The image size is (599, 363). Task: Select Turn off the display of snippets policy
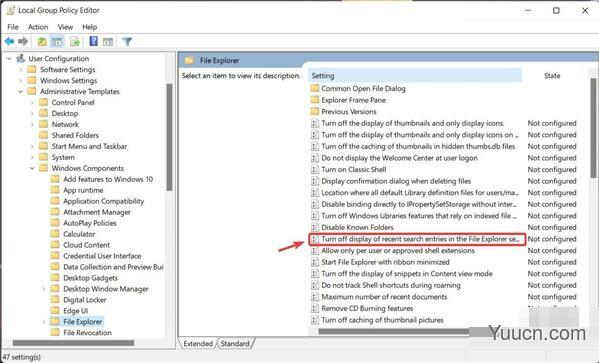click(407, 274)
